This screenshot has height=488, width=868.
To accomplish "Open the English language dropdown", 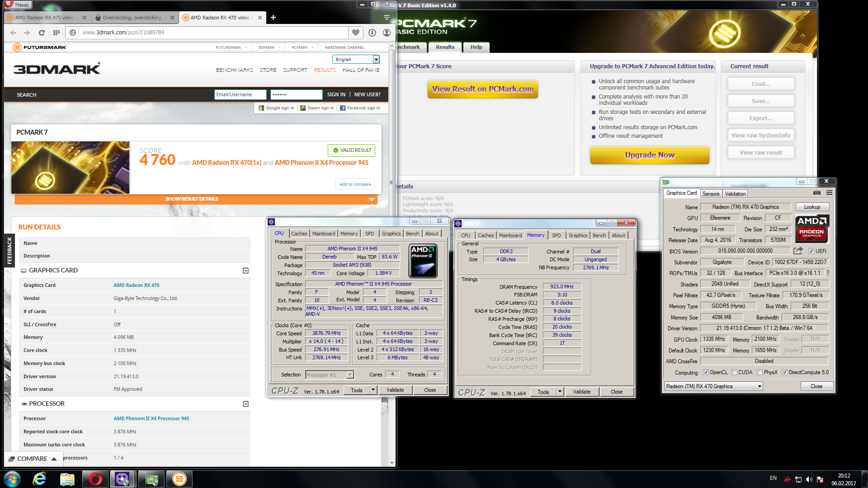I will (x=356, y=59).
